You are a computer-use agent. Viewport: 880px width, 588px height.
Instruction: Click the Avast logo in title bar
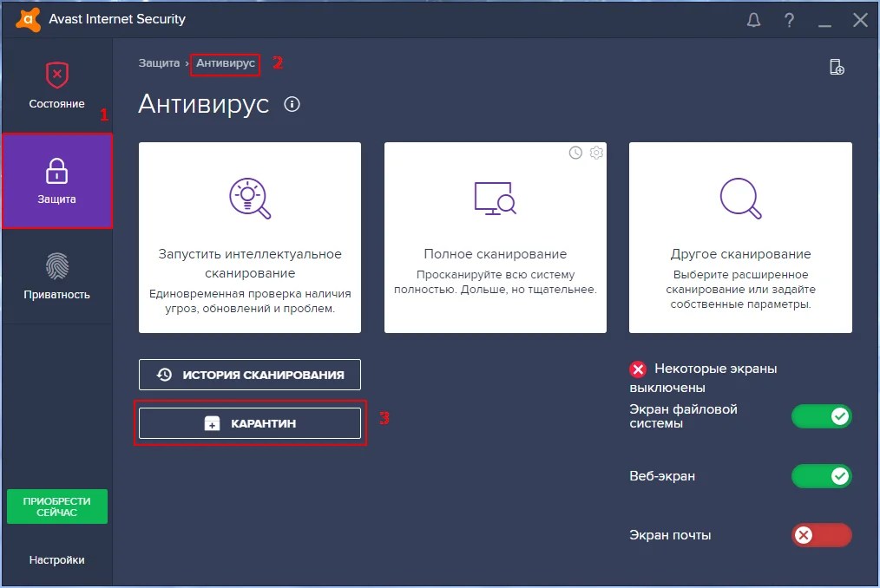[28, 20]
